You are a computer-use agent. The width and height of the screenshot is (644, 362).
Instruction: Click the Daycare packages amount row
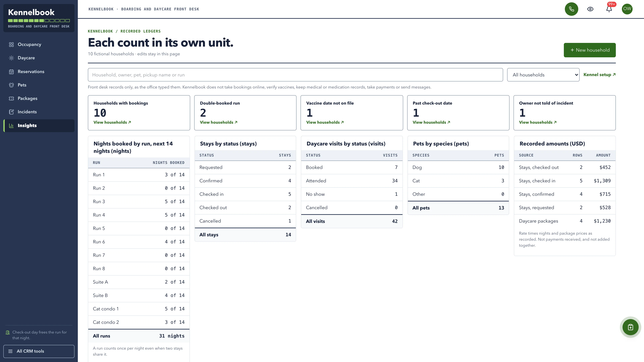click(x=565, y=221)
